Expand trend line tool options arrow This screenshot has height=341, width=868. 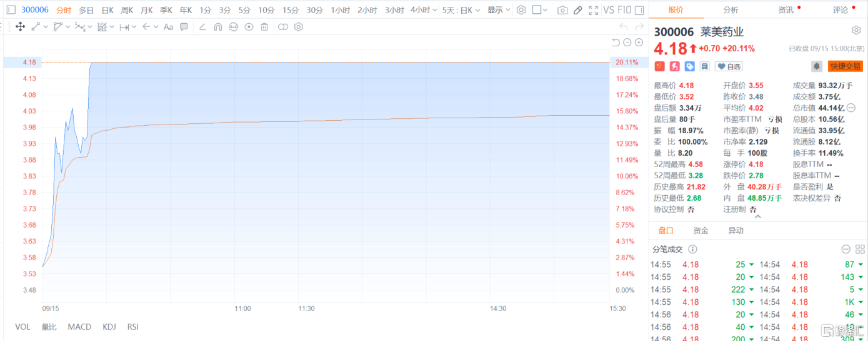click(46, 27)
